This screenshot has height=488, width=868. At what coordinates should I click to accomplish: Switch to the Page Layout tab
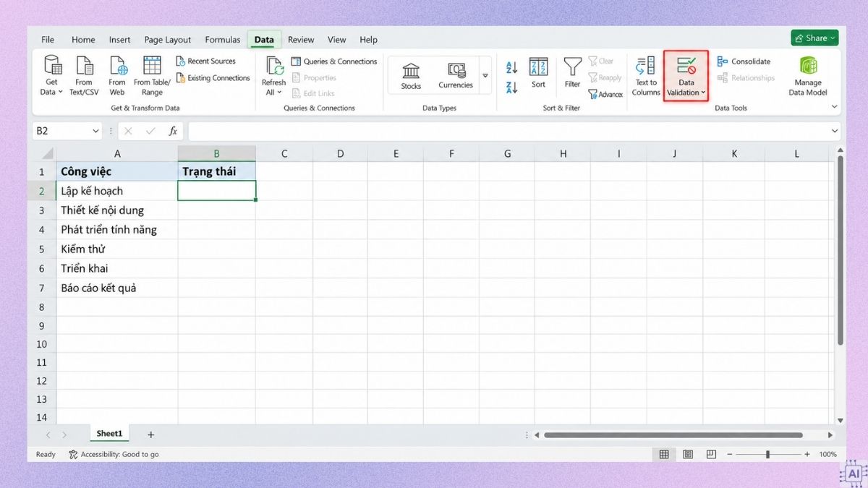(x=168, y=40)
